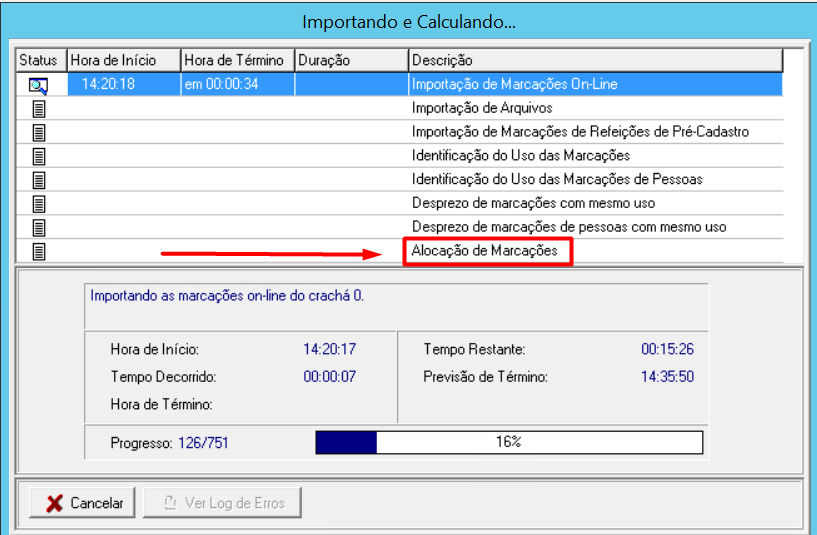Click the 16% progress bar

[509, 442]
